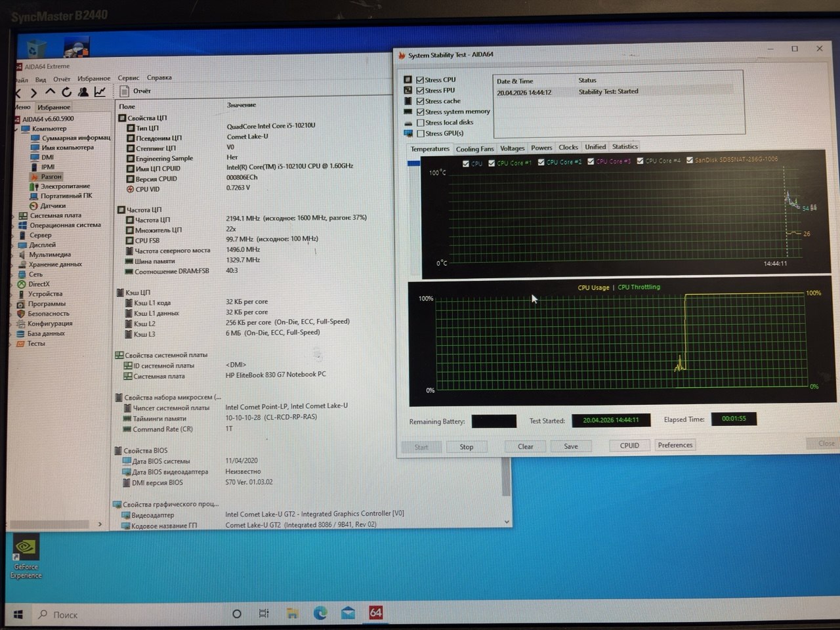Image resolution: width=840 pixels, height=630 pixels.
Task: Collapse the Компьютер tree node
Action: [x=15, y=129]
